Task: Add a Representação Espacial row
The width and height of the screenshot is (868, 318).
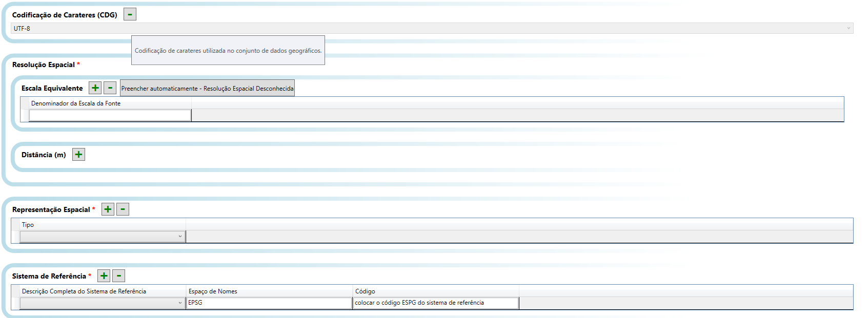Action: coord(108,209)
